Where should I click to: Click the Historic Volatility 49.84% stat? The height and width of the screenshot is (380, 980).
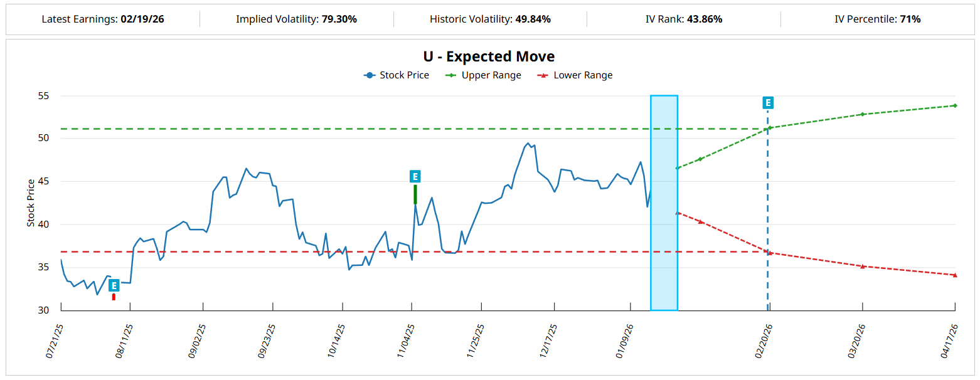click(x=533, y=19)
